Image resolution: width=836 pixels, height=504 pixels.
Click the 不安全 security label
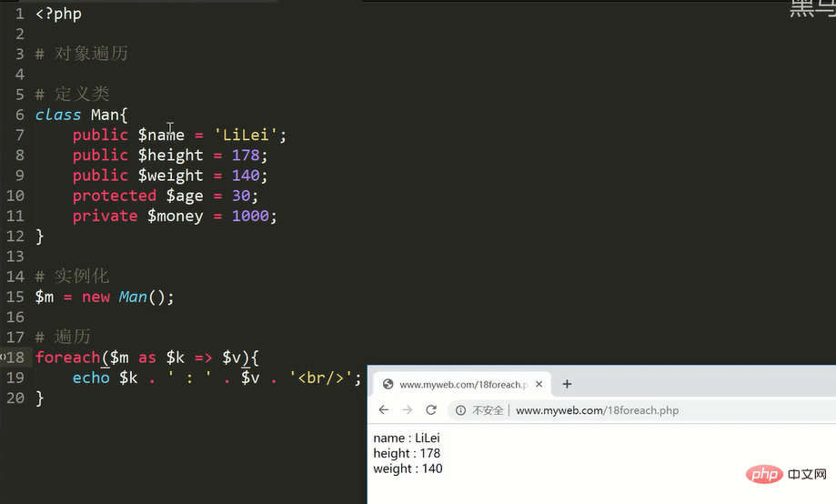click(488, 410)
